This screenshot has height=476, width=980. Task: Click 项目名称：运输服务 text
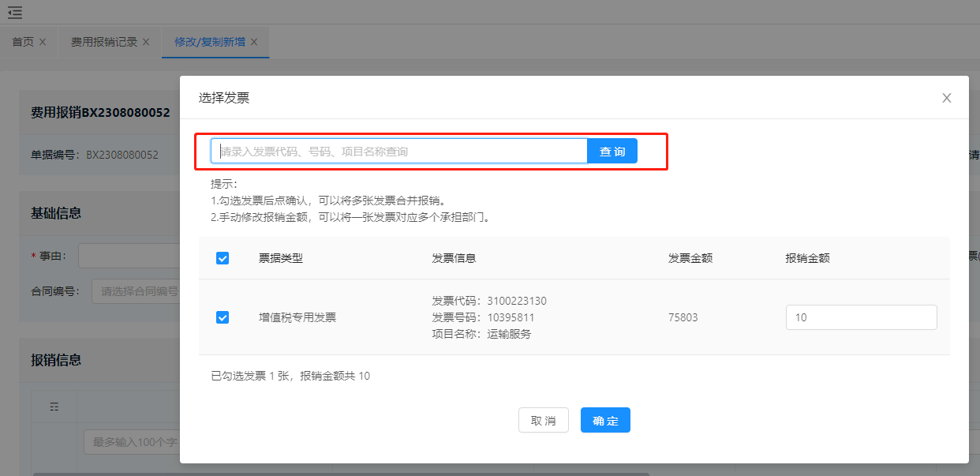pyautogui.click(x=481, y=334)
